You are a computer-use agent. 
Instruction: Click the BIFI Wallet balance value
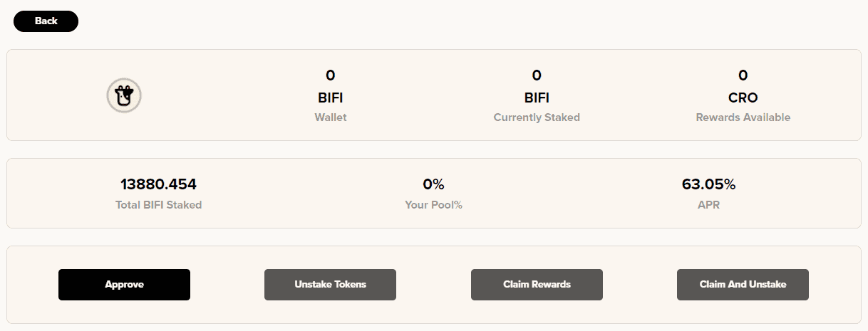331,75
